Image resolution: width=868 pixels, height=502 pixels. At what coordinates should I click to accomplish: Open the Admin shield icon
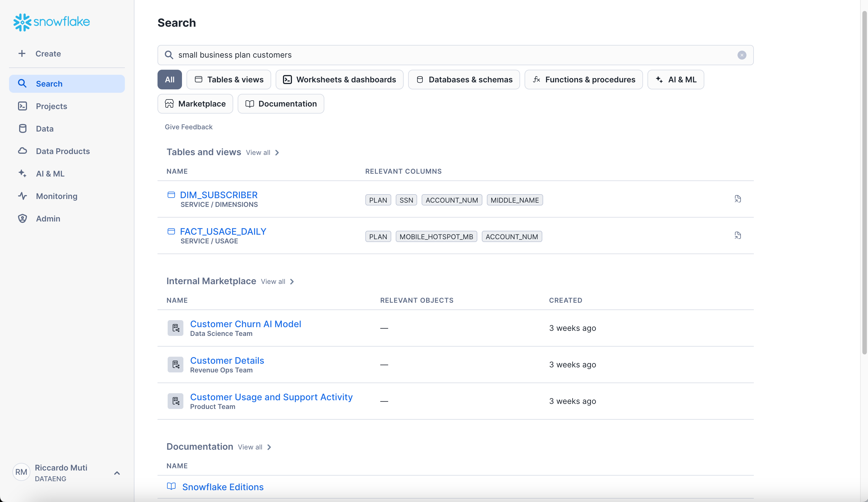(x=23, y=219)
